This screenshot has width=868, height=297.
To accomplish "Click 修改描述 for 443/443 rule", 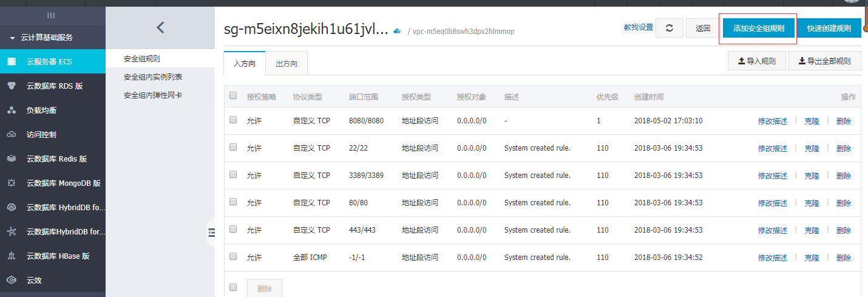I will 773,230.
